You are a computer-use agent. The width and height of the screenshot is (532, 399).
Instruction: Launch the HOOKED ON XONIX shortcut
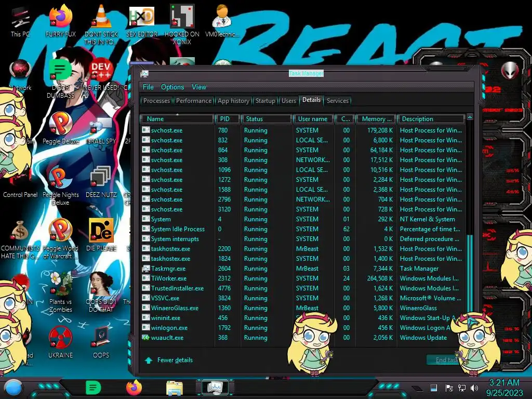182,24
